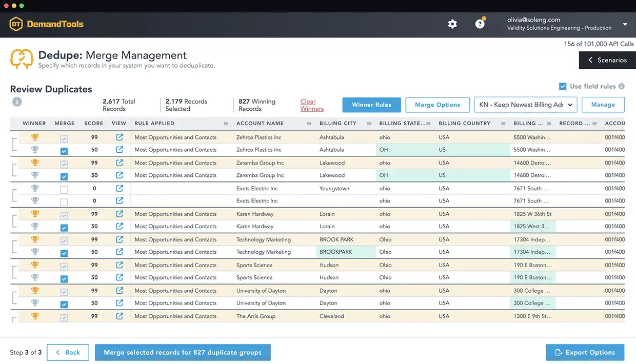This screenshot has height=364, width=636.
Task: Open the Winner Rules dialog
Action: pyautogui.click(x=371, y=105)
